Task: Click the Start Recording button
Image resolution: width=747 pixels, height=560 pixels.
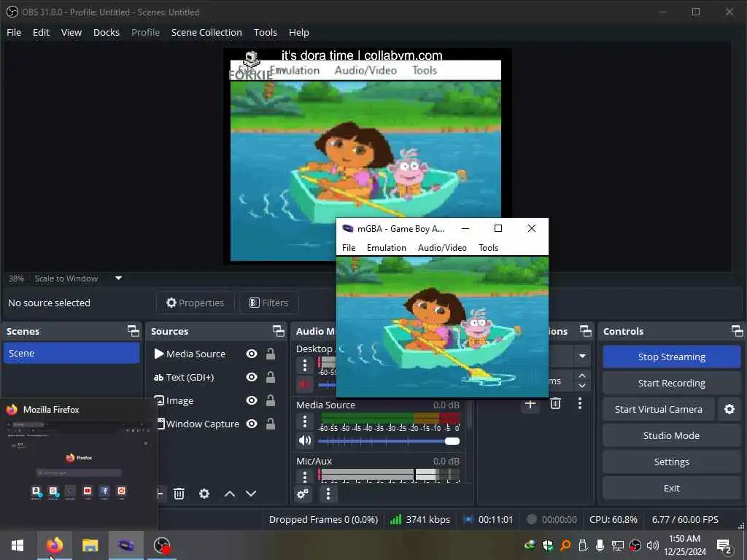Action: (671, 383)
